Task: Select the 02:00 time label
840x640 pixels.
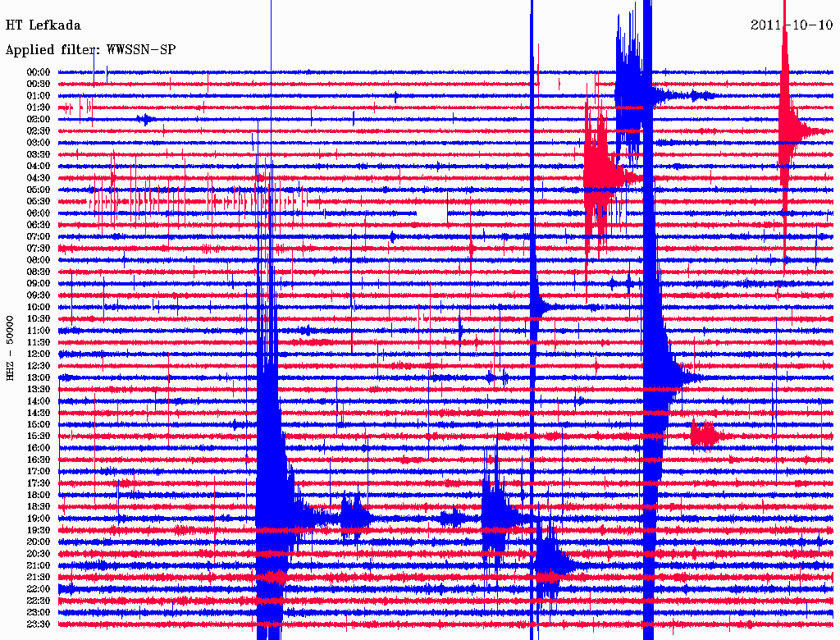Action: 39,119
